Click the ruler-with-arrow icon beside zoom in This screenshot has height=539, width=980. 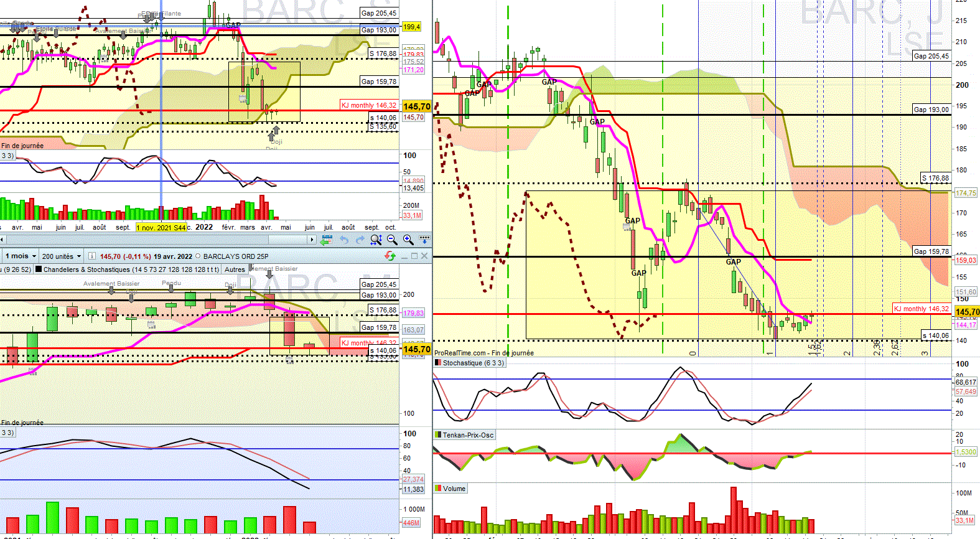coord(425,238)
